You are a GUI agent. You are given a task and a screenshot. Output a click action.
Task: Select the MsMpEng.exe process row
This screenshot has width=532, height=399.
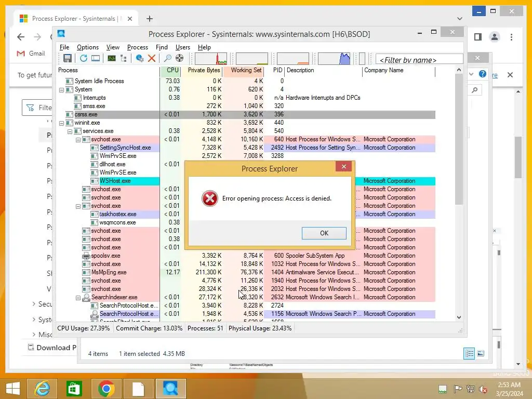tap(246, 272)
